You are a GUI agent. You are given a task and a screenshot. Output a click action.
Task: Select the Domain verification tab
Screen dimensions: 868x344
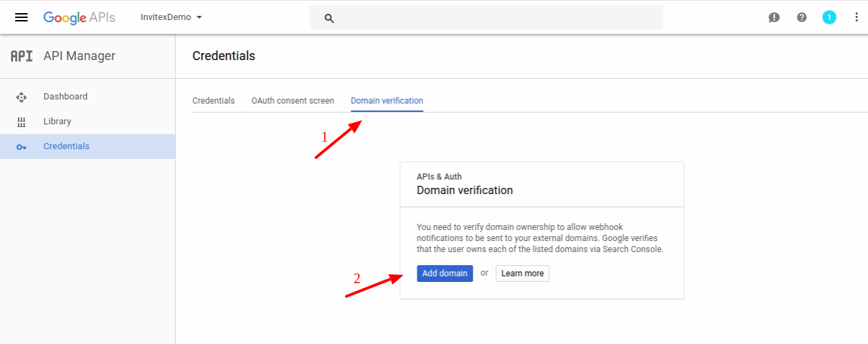pos(386,101)
